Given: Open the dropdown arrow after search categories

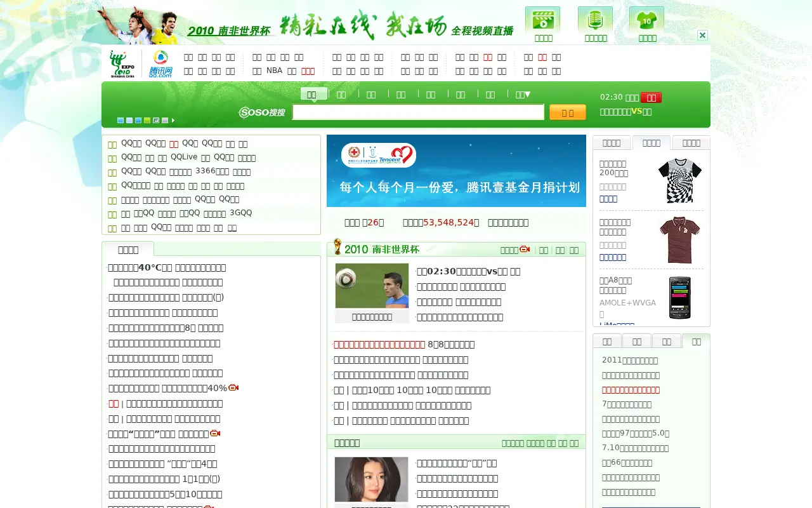Looking at the screenshot, I should pos(523,95).
